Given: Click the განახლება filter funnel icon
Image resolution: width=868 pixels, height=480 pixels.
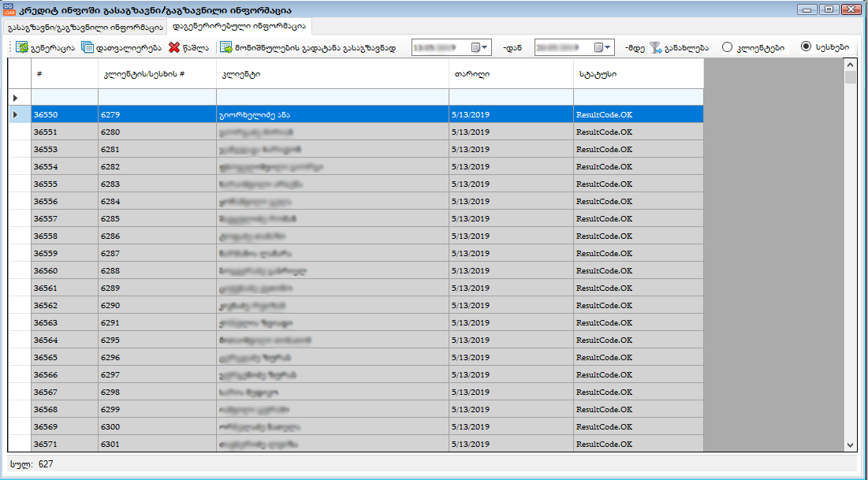Looking at the screenshot, I should click(655, 47).
